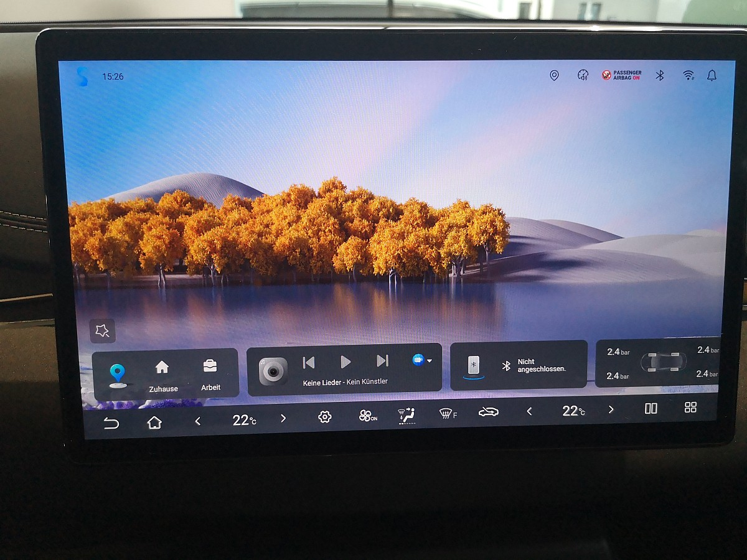
Task: Open the all apps grid
Action: (690, 408)
